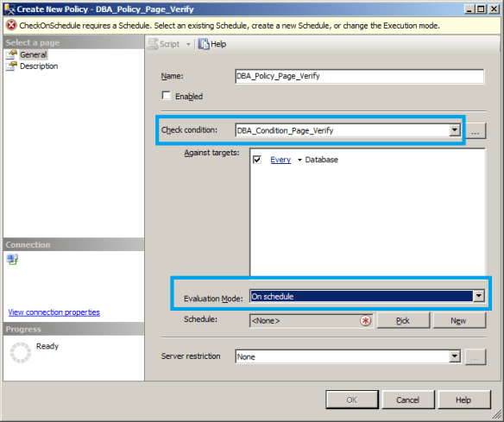Image resolution: width=504 pixels, height=422 pixels.
Task: Open the Script dropdown arrow
Action: pos(188,44)
